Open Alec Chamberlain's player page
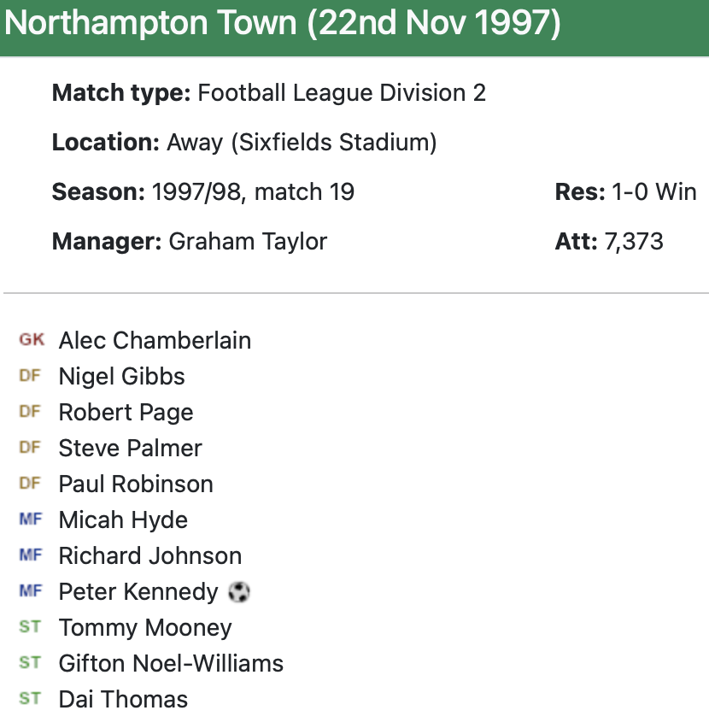The width and height of the screenshot is (709, 728). click(155, 340)
